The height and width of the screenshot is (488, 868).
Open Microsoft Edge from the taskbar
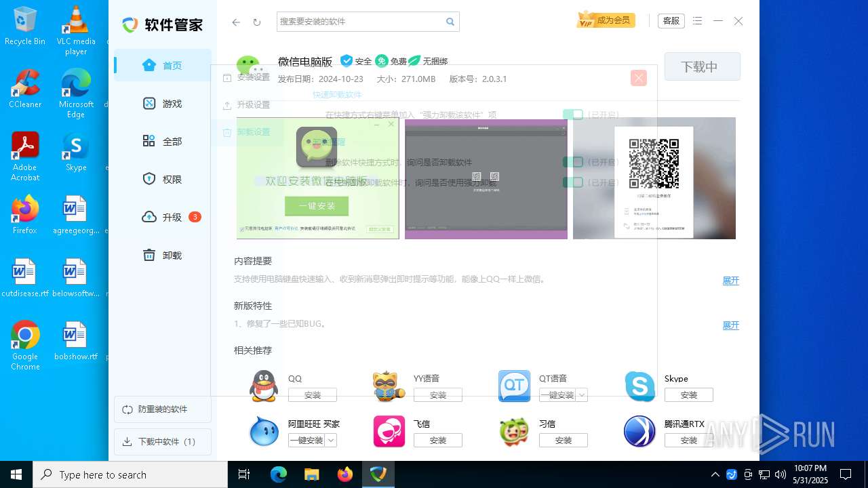click(279, 474)
